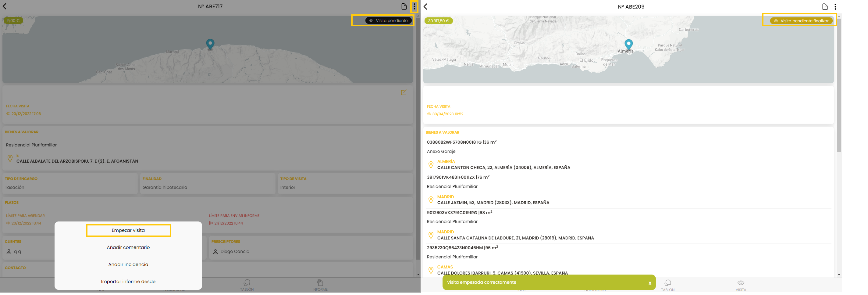
Task: Choose Añadir incidencia in popup menu
Action: (128, 265)
